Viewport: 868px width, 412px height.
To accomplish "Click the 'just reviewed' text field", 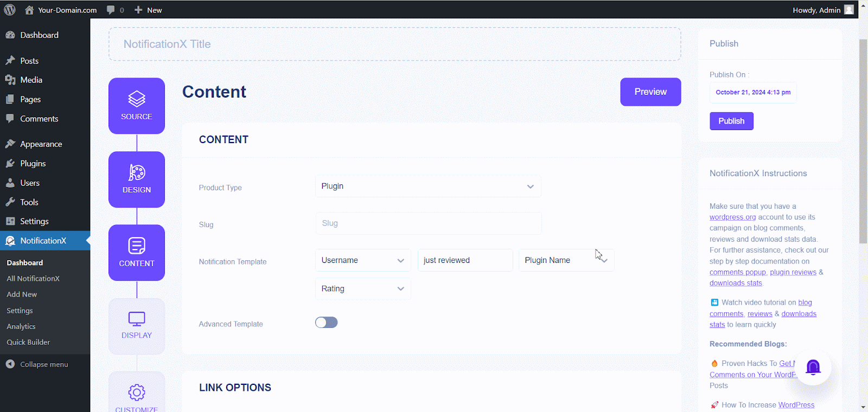I will point(465,260).
